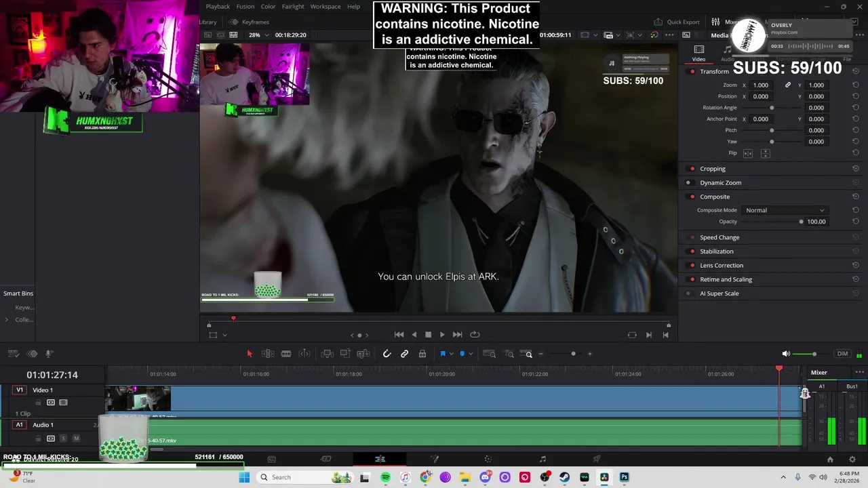Expand the Lens Correction section
Screen dimensions: 868x488
pos(722,266)
